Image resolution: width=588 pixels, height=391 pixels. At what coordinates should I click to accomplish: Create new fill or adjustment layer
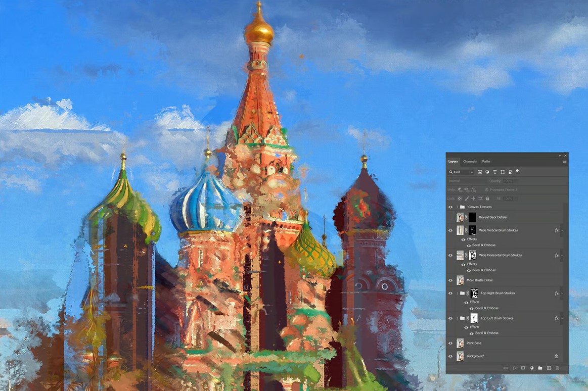coord(532,368)
